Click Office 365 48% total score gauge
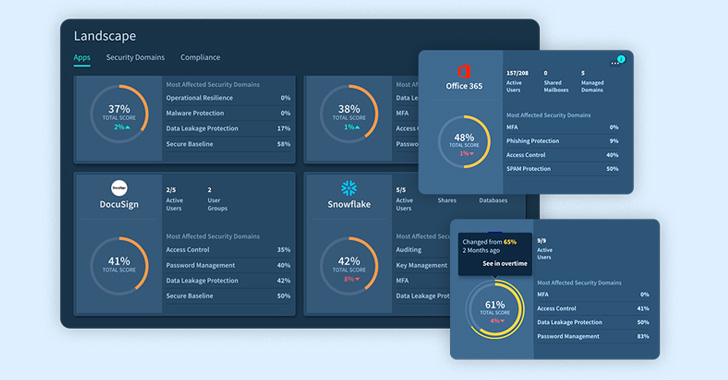 tap(464, 142)
